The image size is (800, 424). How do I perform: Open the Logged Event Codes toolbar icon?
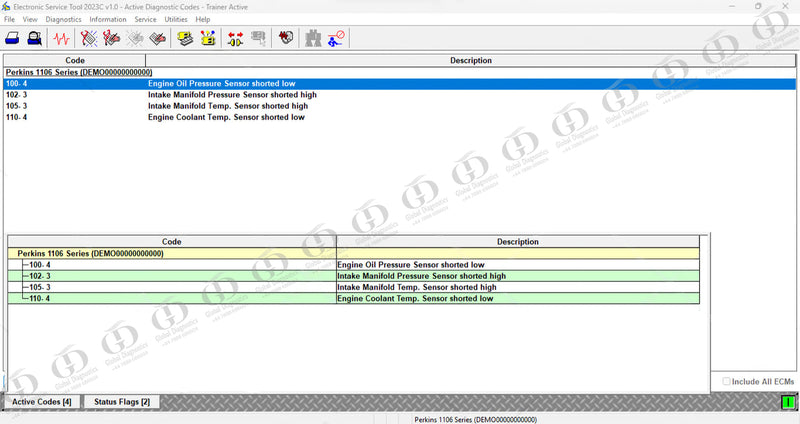coord(158,38)
